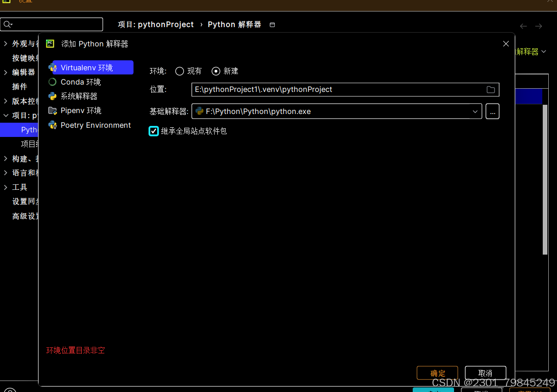Click the search magnifier icon in settings

point(8,24)
